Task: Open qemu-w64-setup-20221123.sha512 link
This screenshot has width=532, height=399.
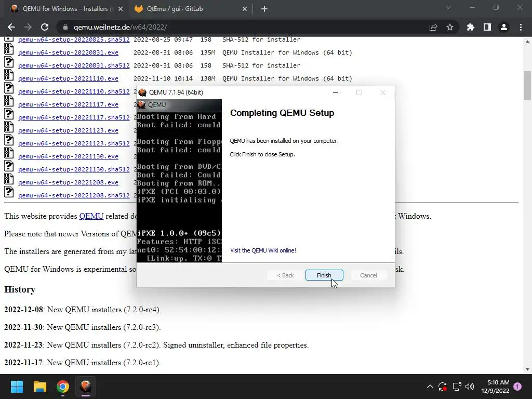Action: click(x=74, y=143)
